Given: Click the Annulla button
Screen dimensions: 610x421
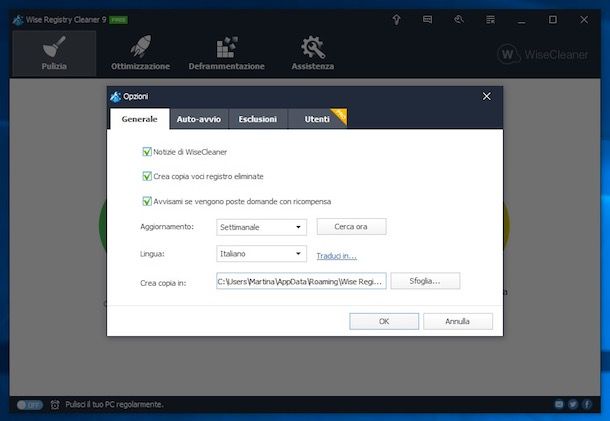Looking at the screenshot, I should tap(458, 321).
